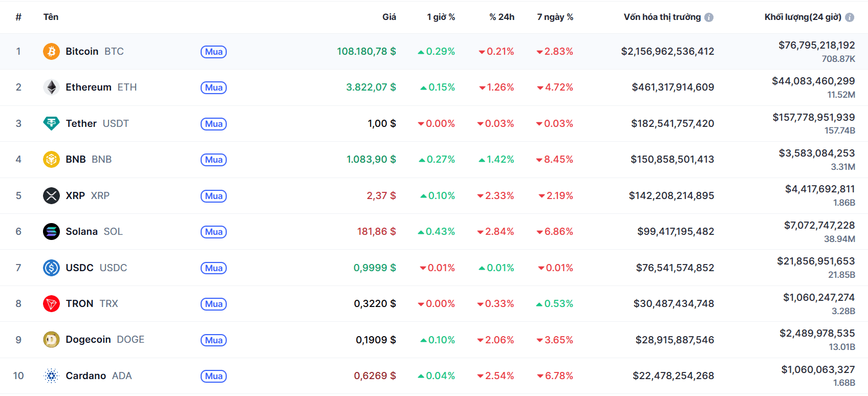Click TRON market cap $30,487,434,748
The image size is (868, 396).
(674, 303)
